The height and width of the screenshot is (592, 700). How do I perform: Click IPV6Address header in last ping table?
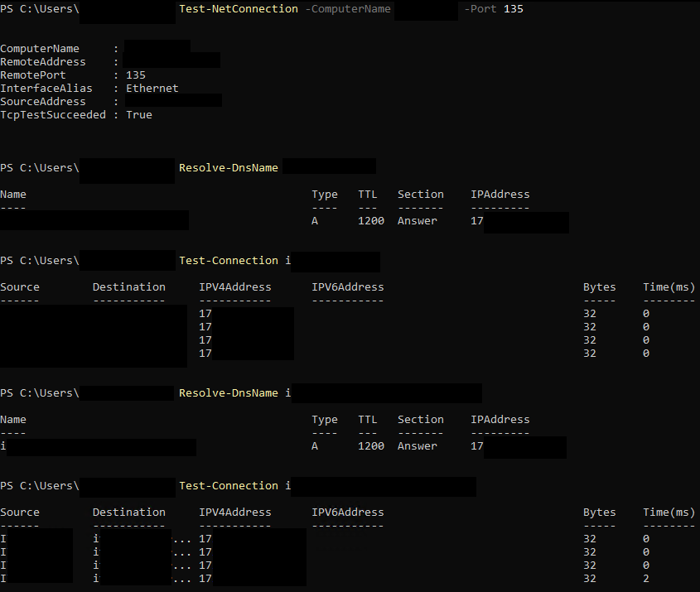coord(348,513)
